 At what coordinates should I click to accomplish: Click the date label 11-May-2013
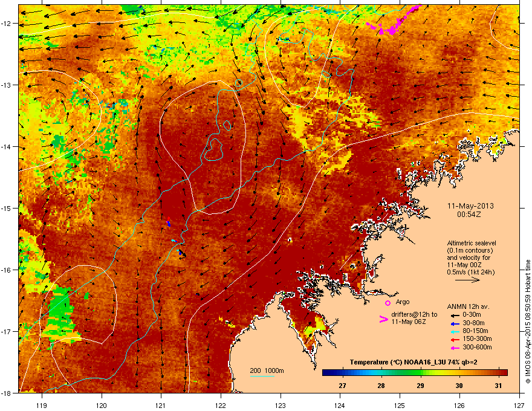470,206
